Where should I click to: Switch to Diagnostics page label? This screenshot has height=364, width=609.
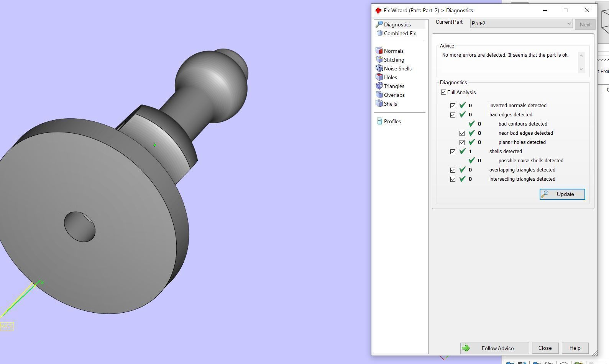click(397, 24)
